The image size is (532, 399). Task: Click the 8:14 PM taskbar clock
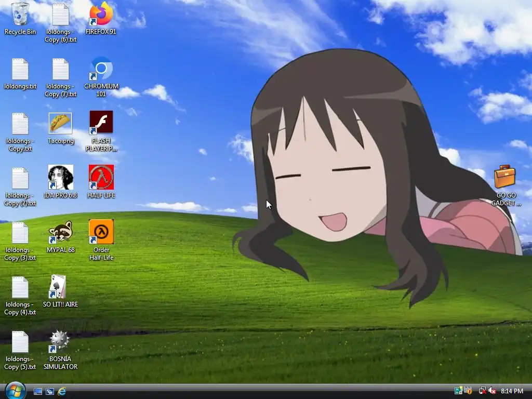tap(512, 391)
